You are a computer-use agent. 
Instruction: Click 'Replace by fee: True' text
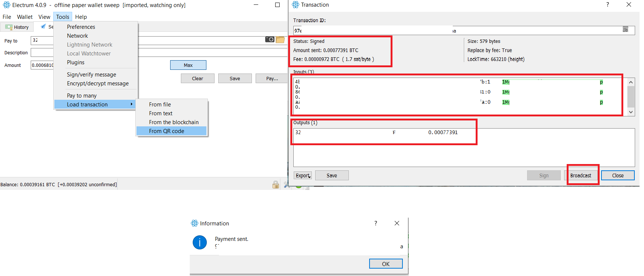(490, 50)
